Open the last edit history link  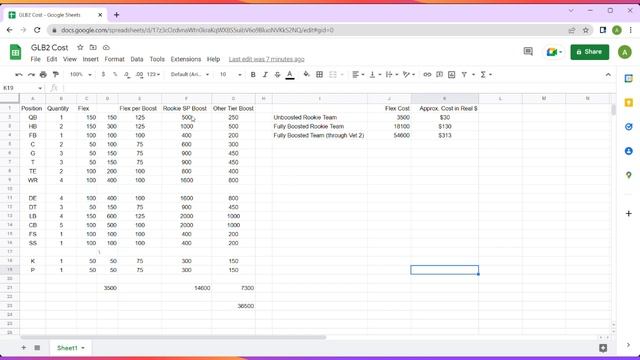coord(267,59)
